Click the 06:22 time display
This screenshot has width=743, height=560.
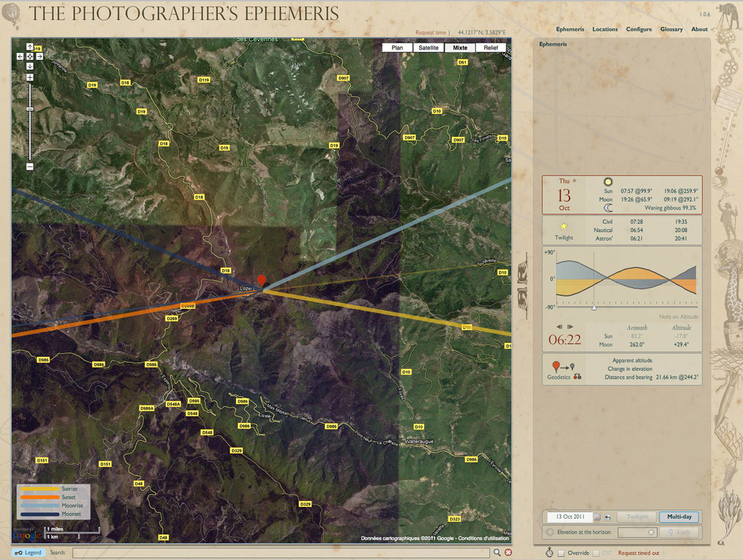click(x=565, y=340)
